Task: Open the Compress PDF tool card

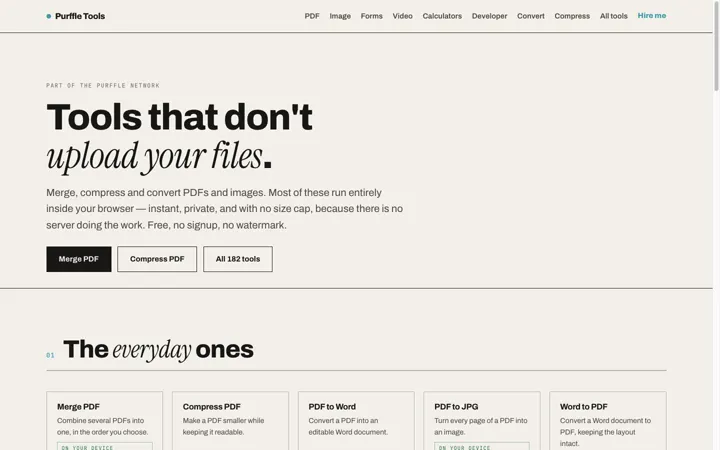Action: click(x=230, y=421)
